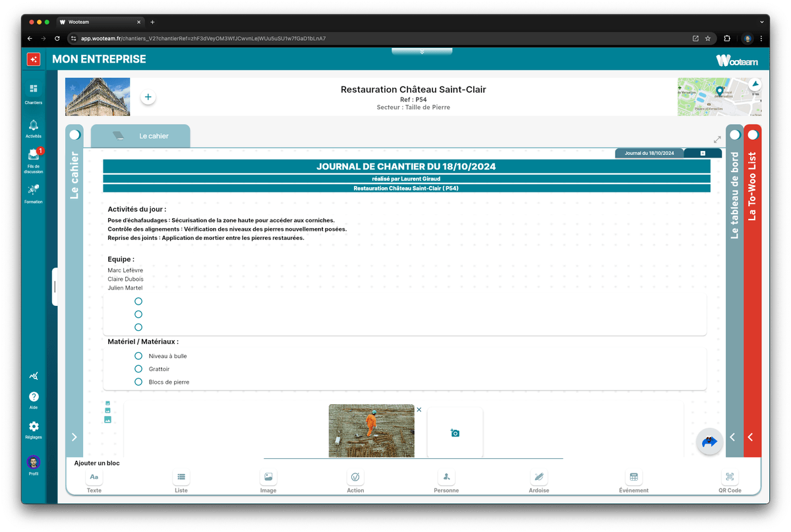
Task: Select the Journal du 18/10/2024 tab
Action: (649, 153)
